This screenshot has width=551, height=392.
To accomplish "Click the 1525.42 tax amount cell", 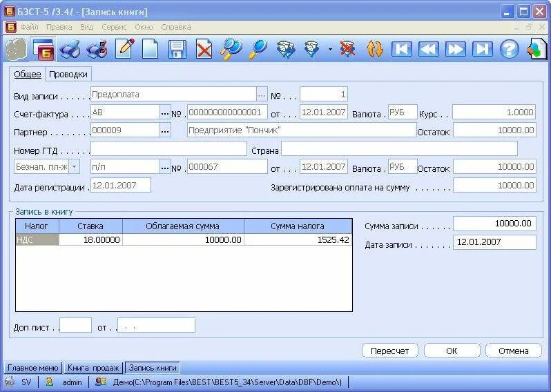I will 298,240.
